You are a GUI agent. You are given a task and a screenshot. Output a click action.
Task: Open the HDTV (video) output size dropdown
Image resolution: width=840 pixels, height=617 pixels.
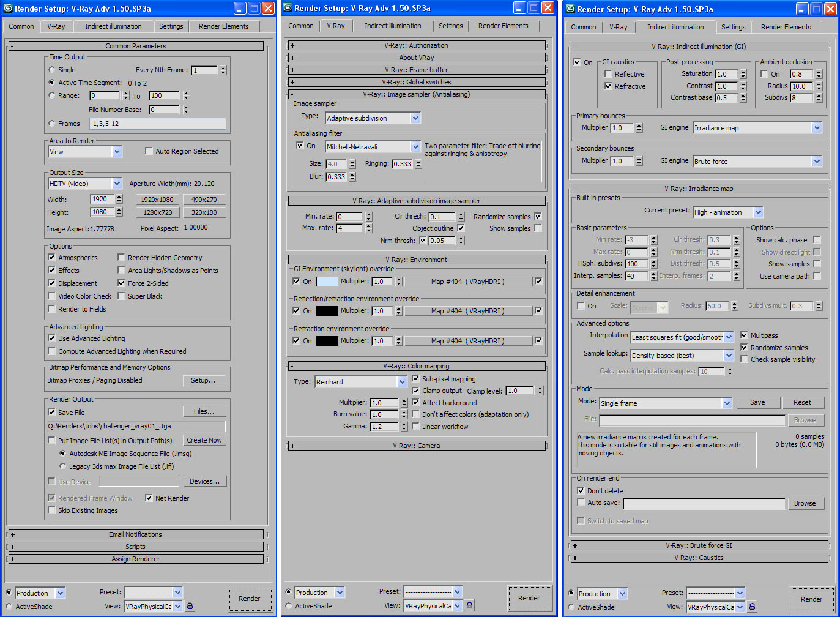tap(86, 184)
